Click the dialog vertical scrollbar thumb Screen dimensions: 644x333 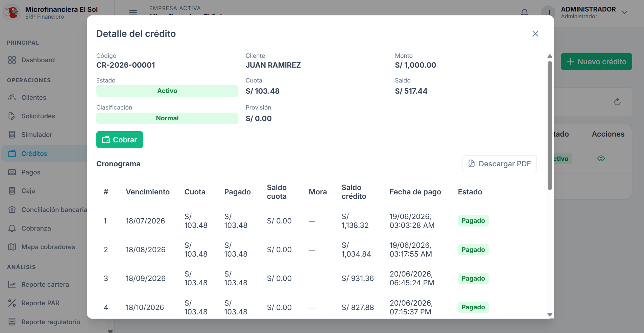tap(550, 125)
